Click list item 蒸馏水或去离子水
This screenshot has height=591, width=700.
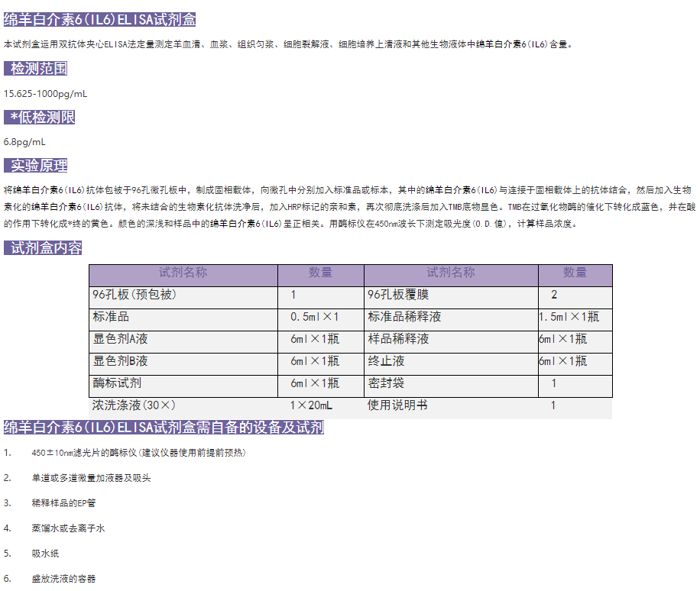(x=68, y=528)
